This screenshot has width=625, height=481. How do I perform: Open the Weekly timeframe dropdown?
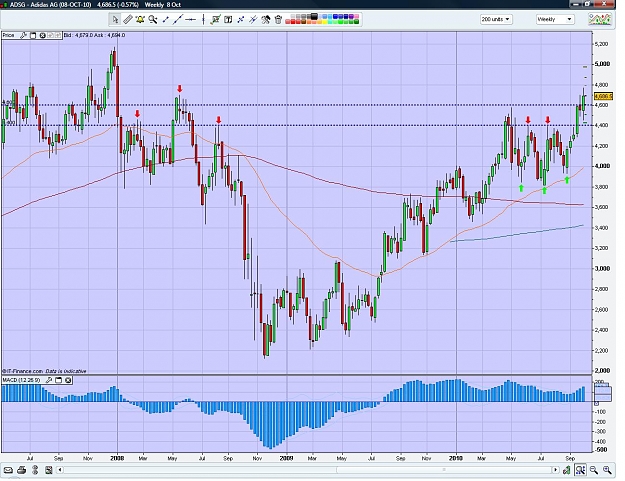click(x=554, y=19)
